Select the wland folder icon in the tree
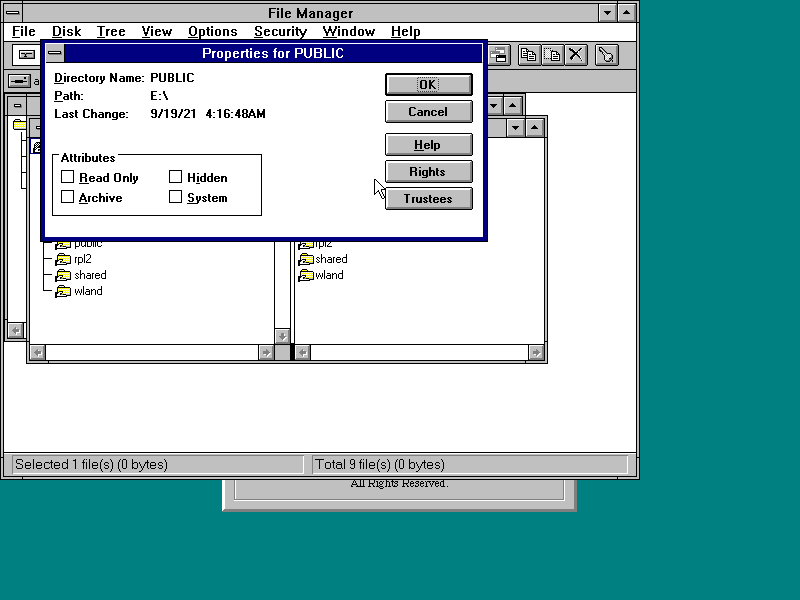The width and height of the screenshot is (800, 600). (63, 291)
